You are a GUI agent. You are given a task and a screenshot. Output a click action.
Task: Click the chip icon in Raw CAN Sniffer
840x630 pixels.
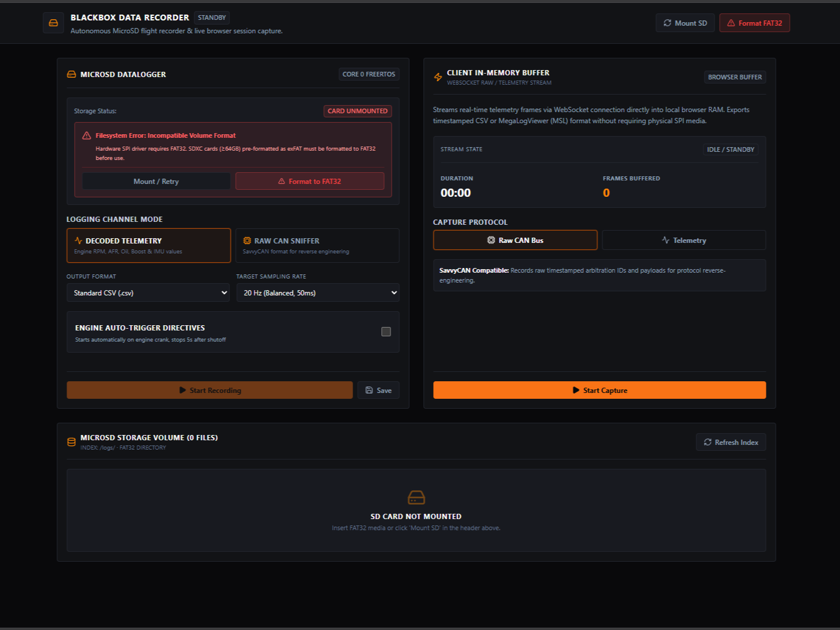coord(247,241)
